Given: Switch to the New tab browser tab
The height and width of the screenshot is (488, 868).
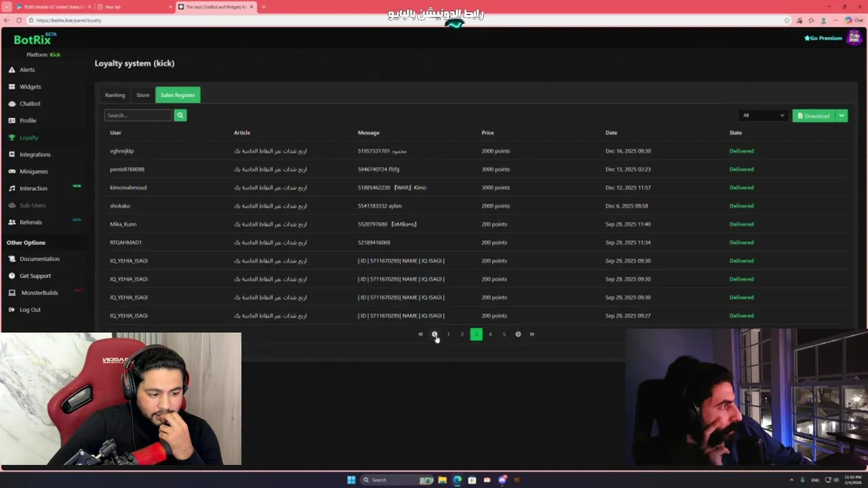Looking at the screenshot, I should (x=134, y=7).
